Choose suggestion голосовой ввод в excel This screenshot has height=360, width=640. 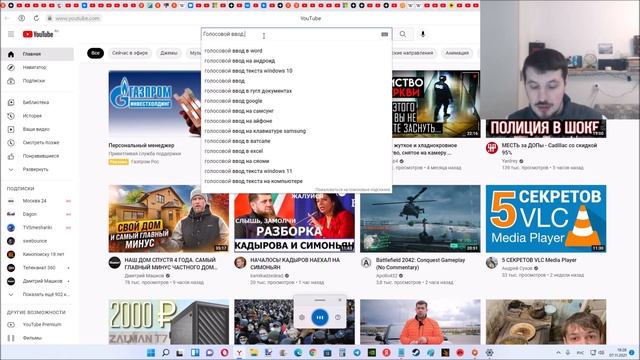pyautogui.click(x=296, y=151)
